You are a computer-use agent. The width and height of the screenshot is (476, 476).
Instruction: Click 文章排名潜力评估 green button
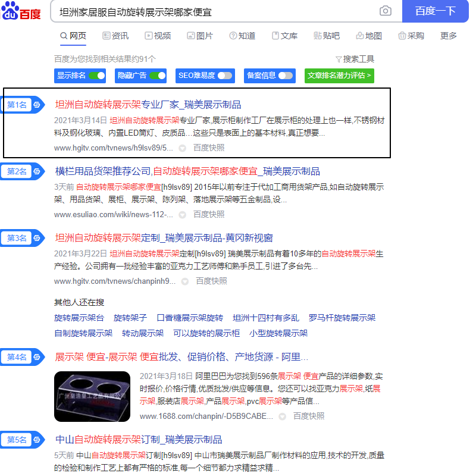pos(339,76)
